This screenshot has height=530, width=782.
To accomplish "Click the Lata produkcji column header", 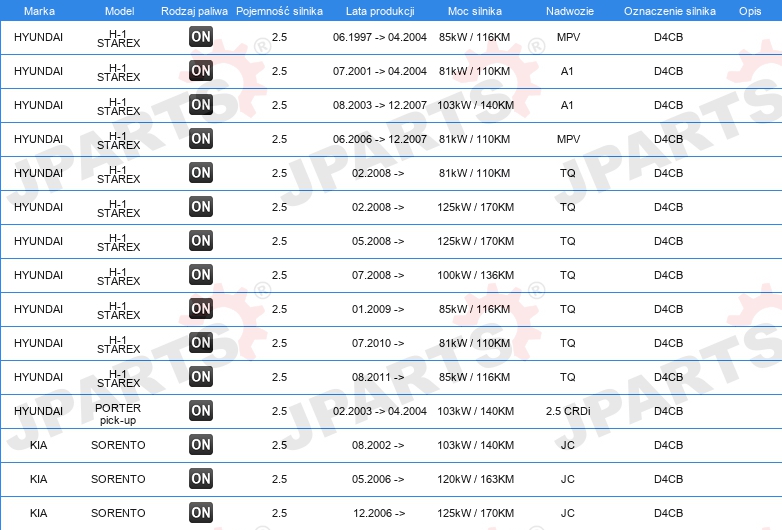I will (379, 10).
